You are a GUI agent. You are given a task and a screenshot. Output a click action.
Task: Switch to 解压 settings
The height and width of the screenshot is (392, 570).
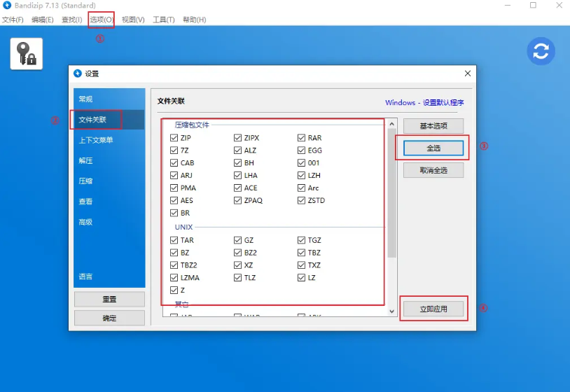point(109,160)
